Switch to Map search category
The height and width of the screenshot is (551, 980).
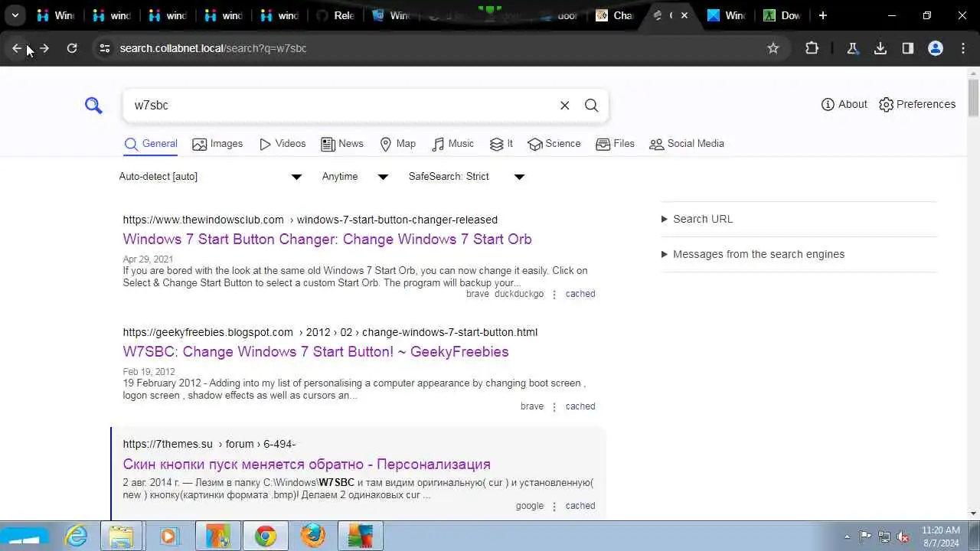[398, 144]
